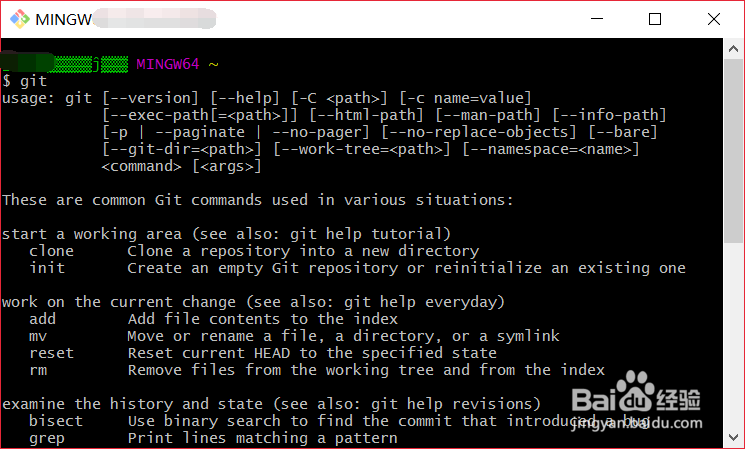The height and width of the screenshot is (449, 745).
Task: Click the MINGW window title text
Action: (x=64, y=19)
